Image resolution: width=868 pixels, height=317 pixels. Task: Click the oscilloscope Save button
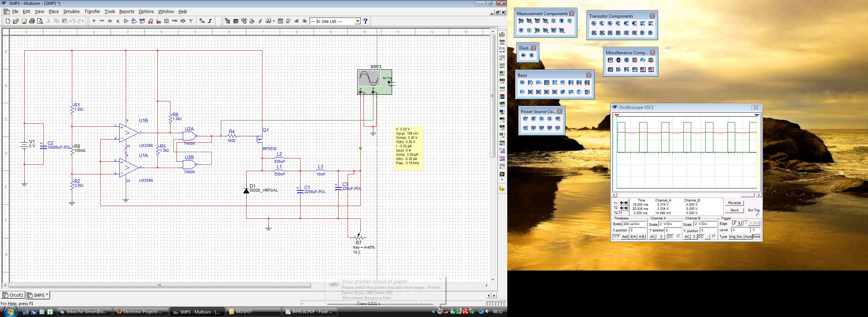[734, 210]
